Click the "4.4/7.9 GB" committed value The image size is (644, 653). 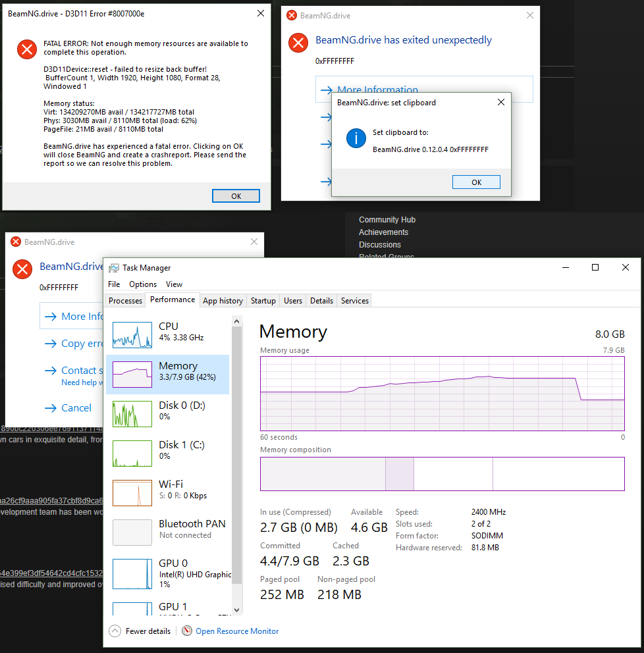290,561
